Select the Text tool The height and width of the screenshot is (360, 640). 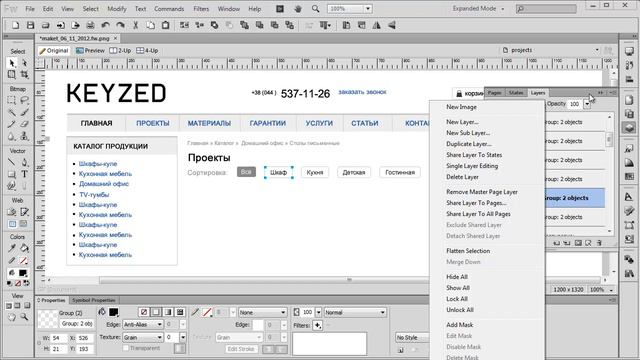tap(24, 174)
